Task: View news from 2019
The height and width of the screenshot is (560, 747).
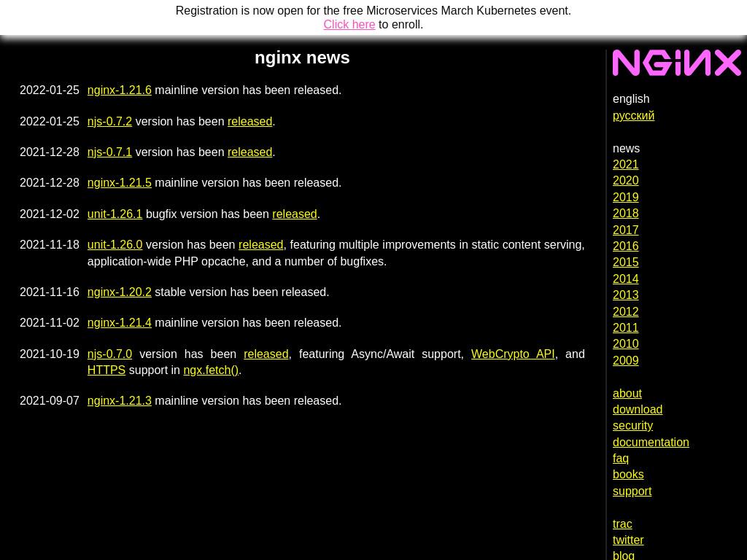Action: (x=625, y=197)
